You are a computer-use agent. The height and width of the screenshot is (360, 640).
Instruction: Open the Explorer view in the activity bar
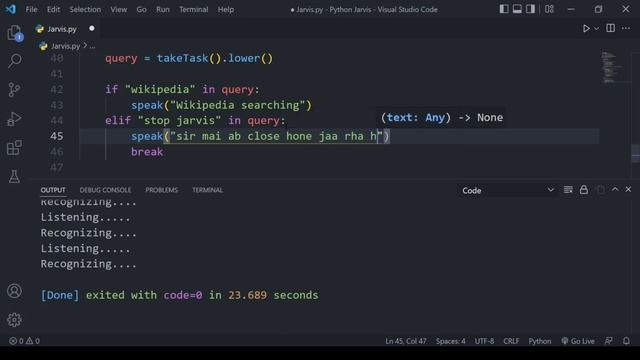click(x=14, y=33)
